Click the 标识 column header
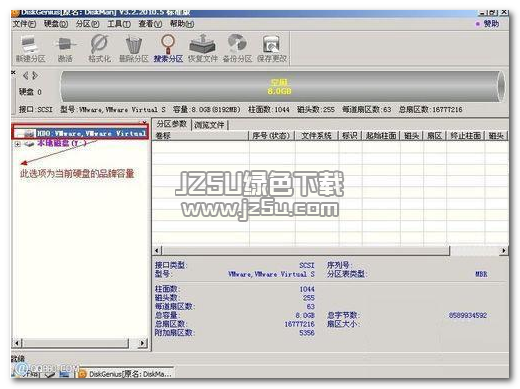The width and height of the screenshot is (520, 389). tap(350, 136)
